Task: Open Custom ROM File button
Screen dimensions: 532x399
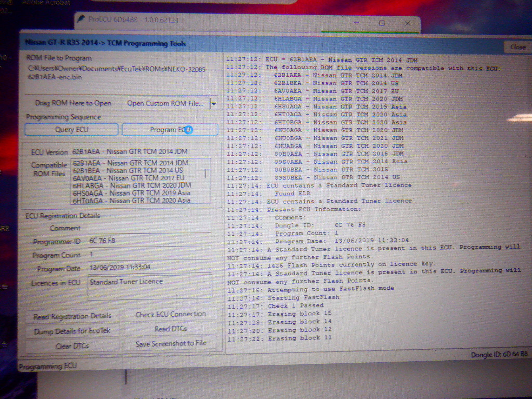Action: coord(165,103)
